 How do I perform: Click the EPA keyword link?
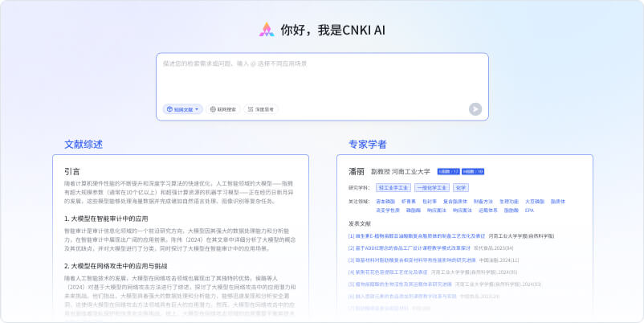(x=529, y=210)
